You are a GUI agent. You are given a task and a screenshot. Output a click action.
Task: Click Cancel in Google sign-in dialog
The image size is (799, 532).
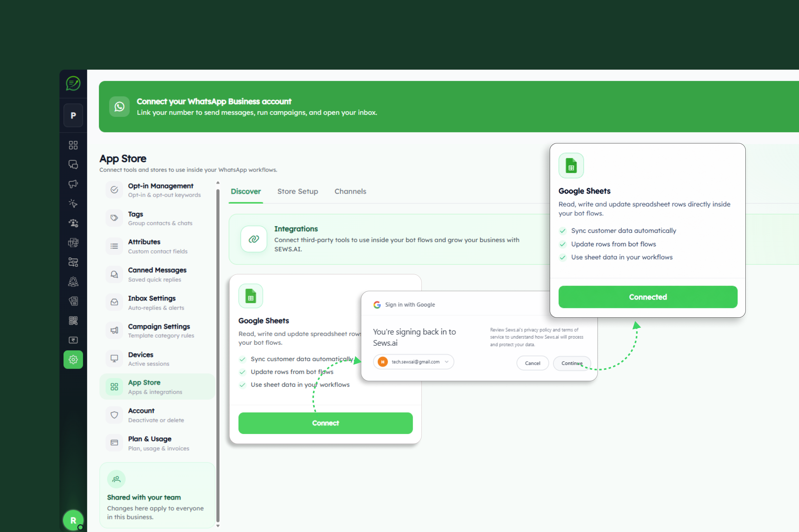coord(532,363)
